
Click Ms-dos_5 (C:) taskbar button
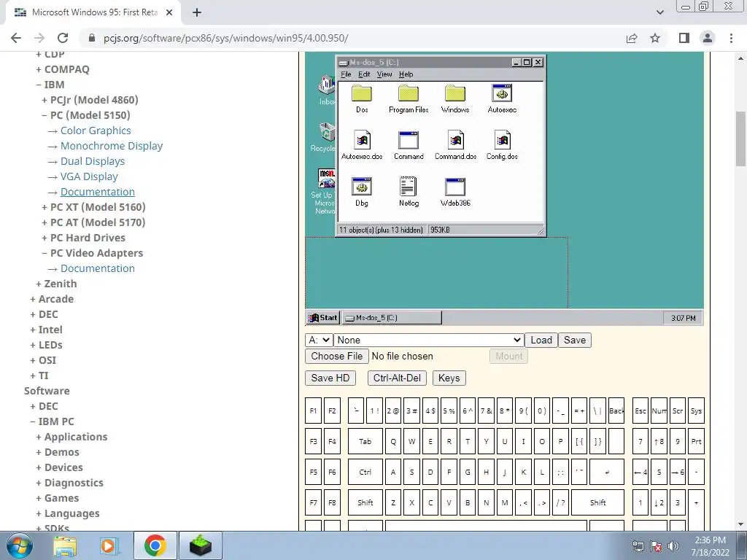click(x=392, y=318)
